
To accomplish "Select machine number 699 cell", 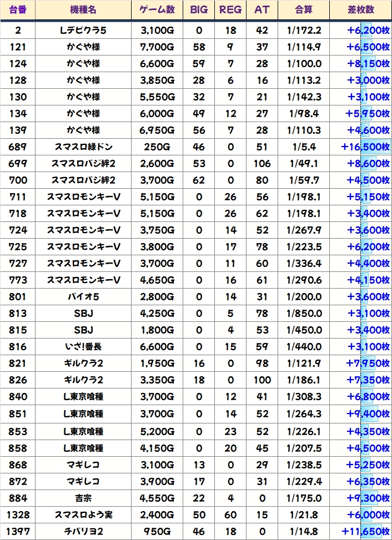I will (x=18, y=164).
